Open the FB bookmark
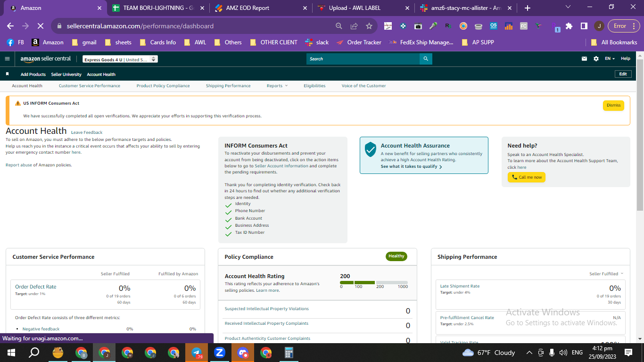 pos(16,42)
